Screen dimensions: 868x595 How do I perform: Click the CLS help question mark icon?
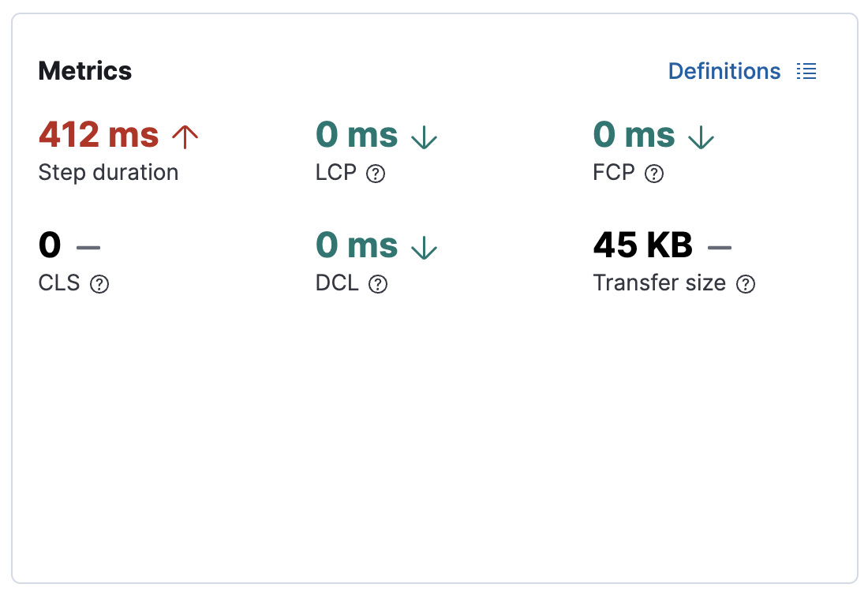(x=99, y=283)
